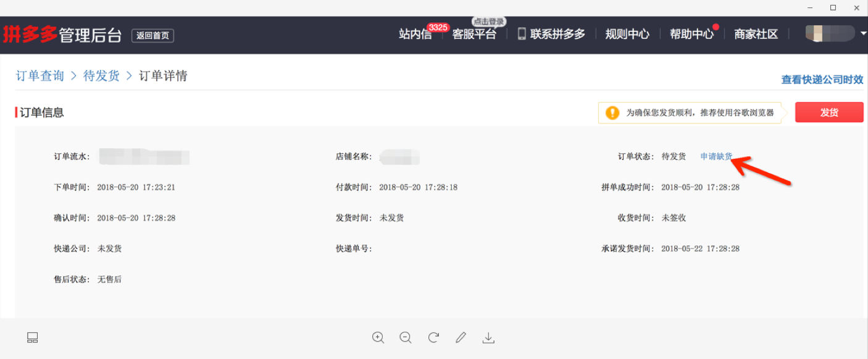The width and height of the screenshot is (868, 359).
Task: Open 查看快递公司时效 link
Action: point(822,80)
